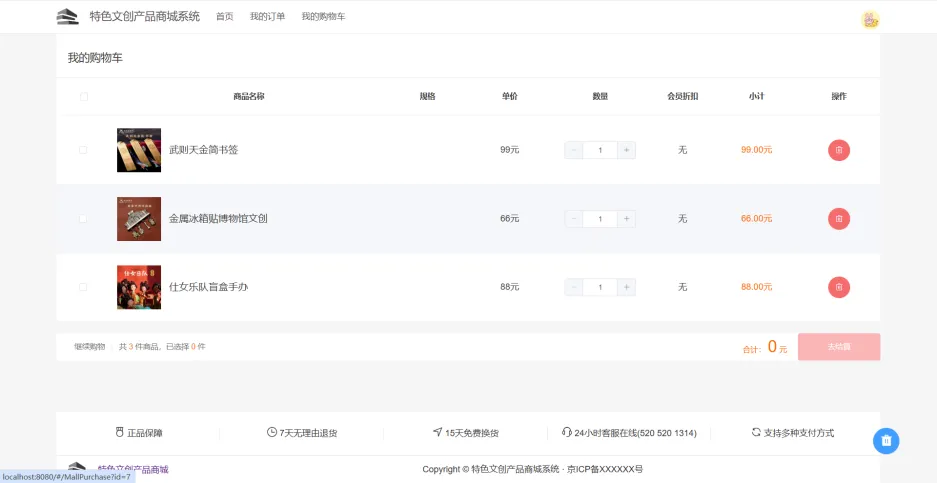This screenshot has width=937, height=483.
Task: Increase quantity of 武则天金简书签
Action: [x=626, y=150]
